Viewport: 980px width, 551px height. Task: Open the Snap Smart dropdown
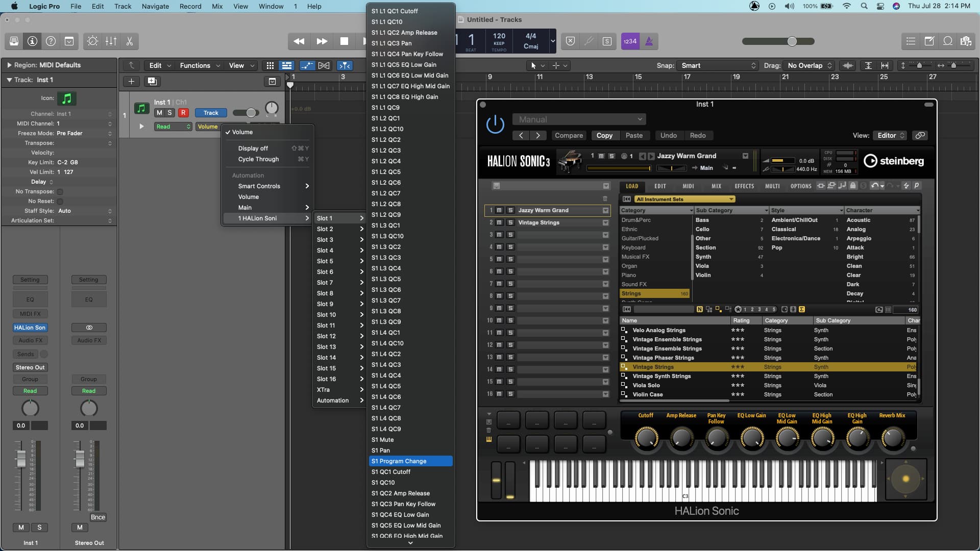pyautogui.click(x=717, y=65)
